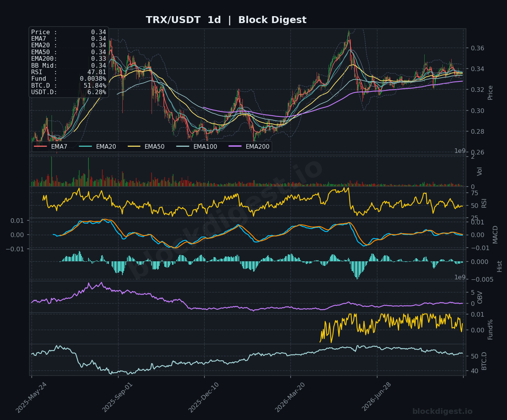Image resolution: width=507 pixels, height=420 pixels.
Task: Click the Vol panel axis label
Action: coord(480,171)
